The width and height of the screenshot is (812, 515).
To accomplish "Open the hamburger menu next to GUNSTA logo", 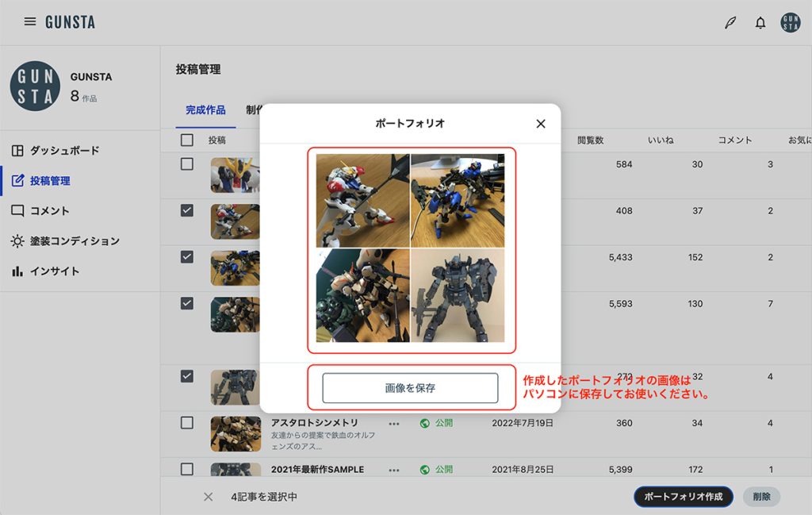I will point(30,21).
